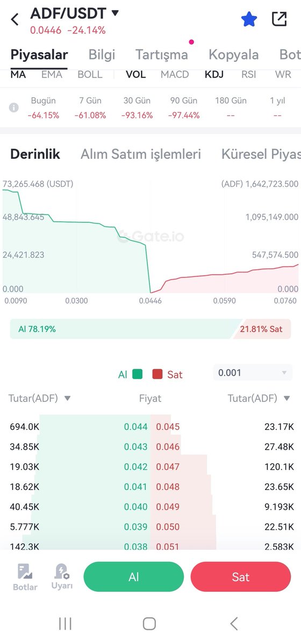301x644 pixels.
Task: Tap the red Sat button
Action: pos(241,577)
